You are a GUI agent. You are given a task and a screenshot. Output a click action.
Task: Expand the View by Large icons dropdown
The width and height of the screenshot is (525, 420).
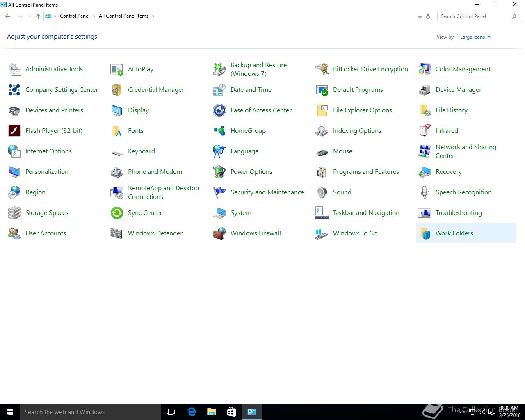475,37
